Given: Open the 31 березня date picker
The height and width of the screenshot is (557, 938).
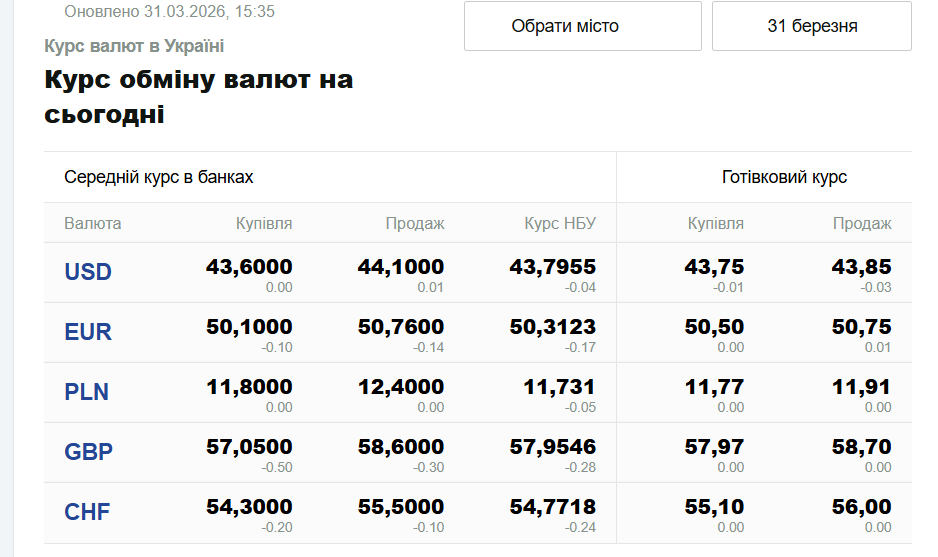Looking at the screenshot, I should point(811,26).
